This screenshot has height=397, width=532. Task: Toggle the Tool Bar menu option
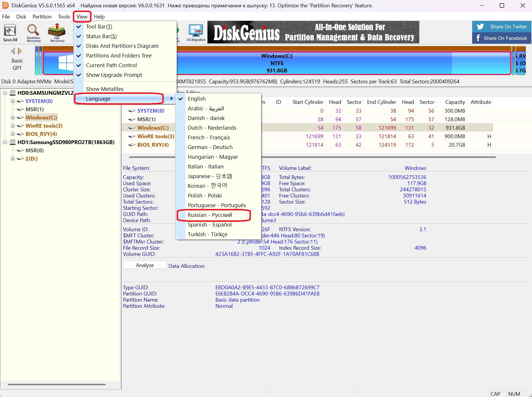click(125, 27)
